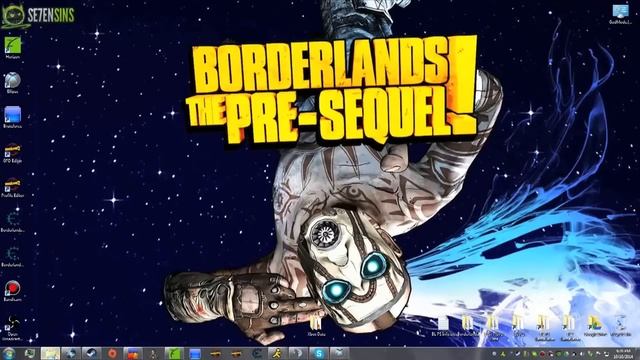Click the gray X icon after Skype on the taskbar

click(340, 353)
